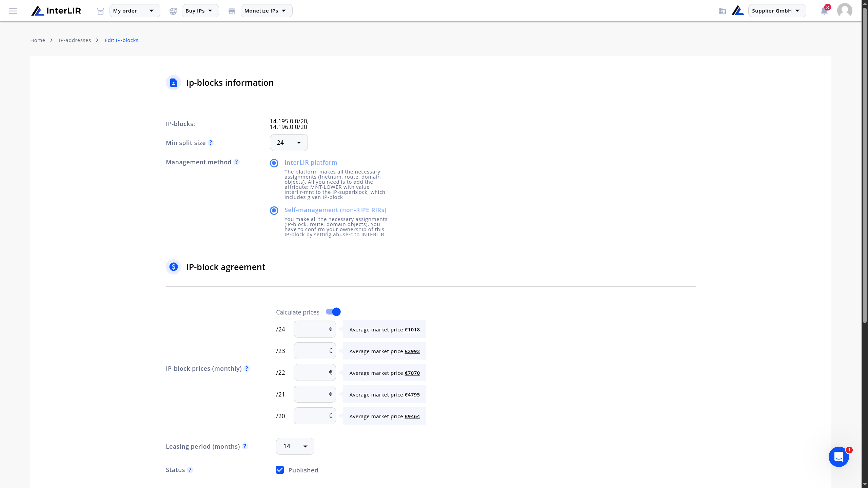Open the notifications bell
This screenshot has width=868, height=488.
point(824,11)
